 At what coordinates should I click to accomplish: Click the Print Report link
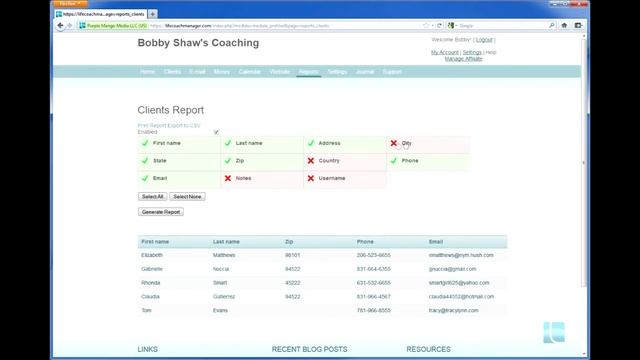coord(152,126)
